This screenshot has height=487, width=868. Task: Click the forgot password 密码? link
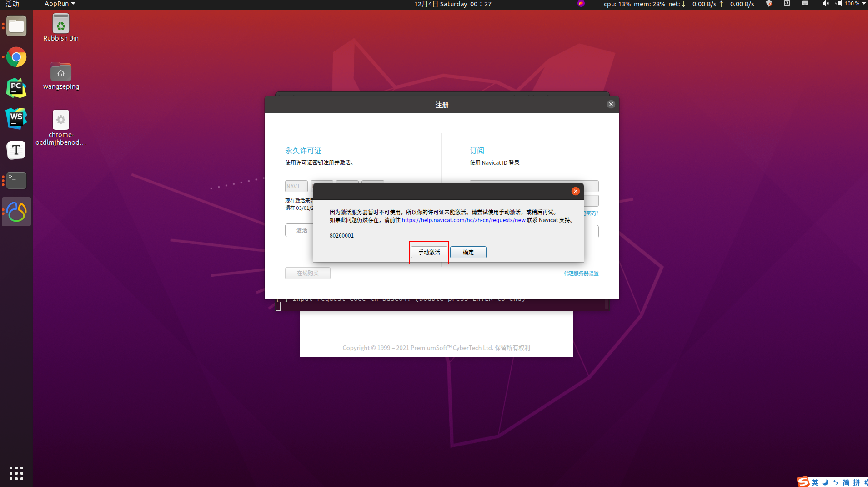(x=591, y=213)
